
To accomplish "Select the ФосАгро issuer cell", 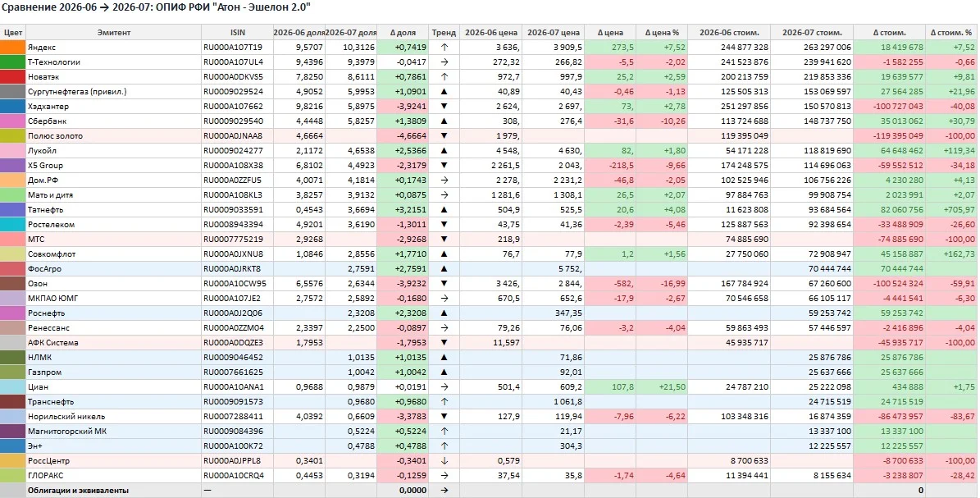I will coord(114,269).
